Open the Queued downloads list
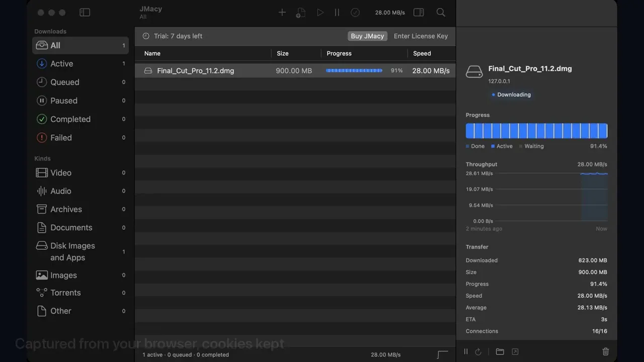 click(80, 82)
